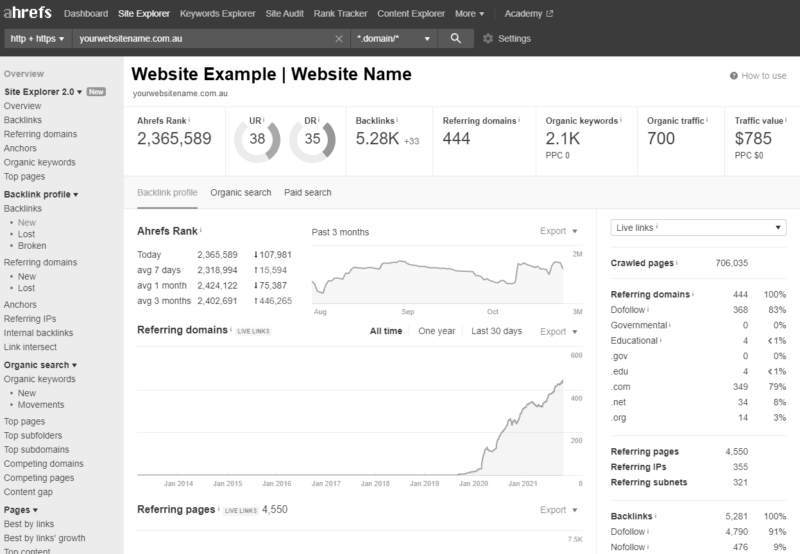Click info icon beside Referring domains stat

pos(519,120)
